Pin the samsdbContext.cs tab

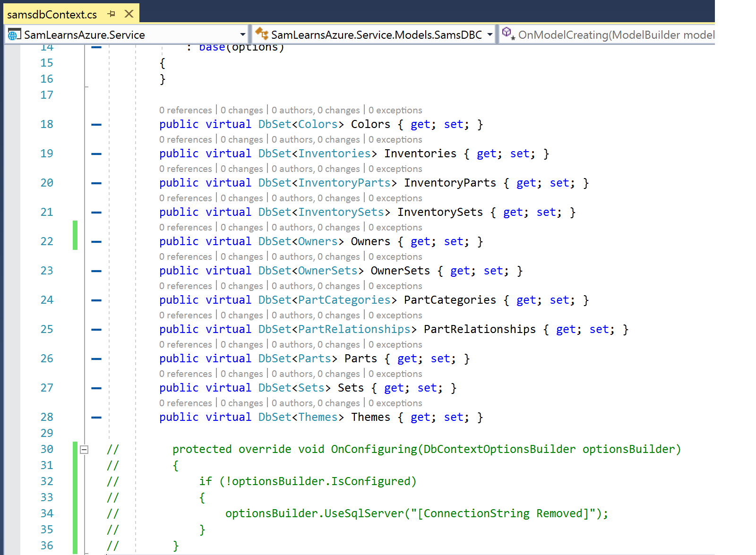112,14
